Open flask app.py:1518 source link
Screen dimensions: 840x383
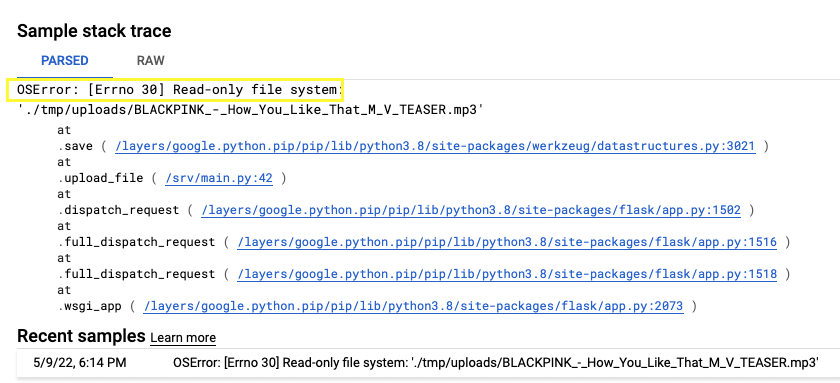coord(507,274)
